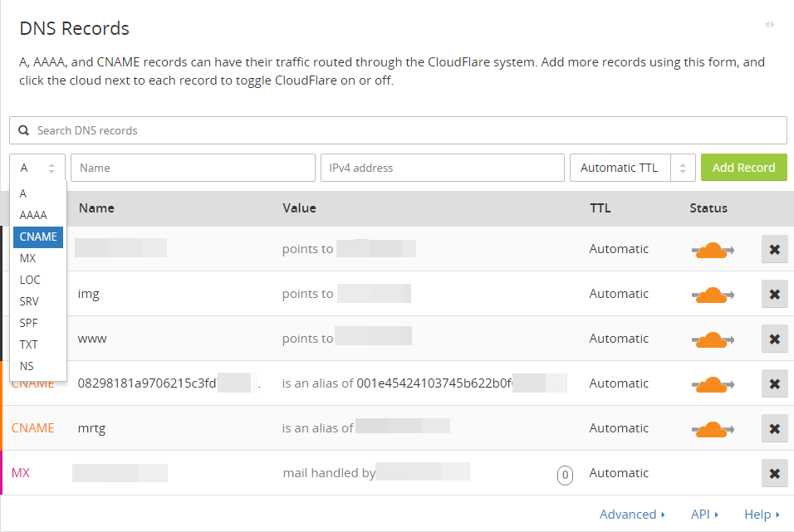Toggle CloudFlare cloud for www record

click(x=712, y=339)
